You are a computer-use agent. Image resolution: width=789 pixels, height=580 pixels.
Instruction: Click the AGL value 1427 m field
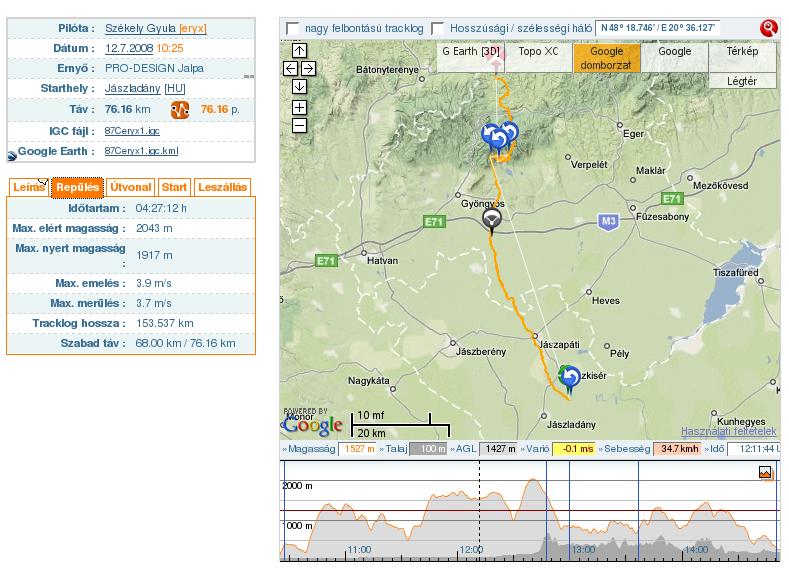point(498,449)
